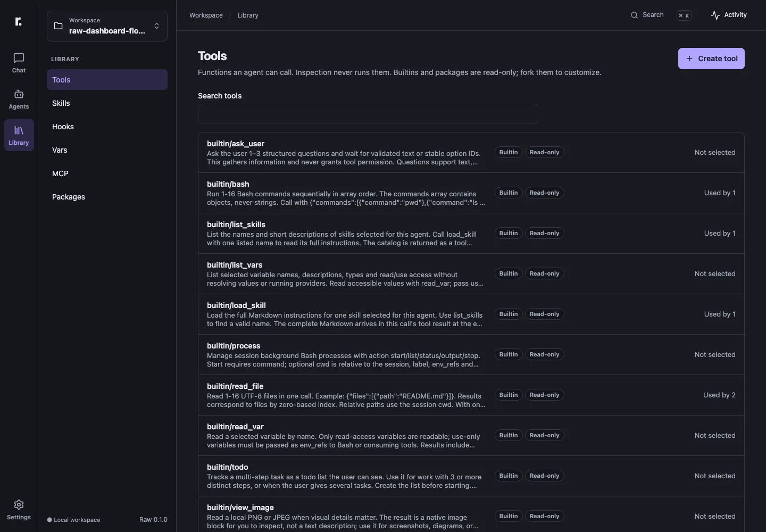The image size is (766, 532).
Task: Open MCP in Library sidebar
Action: 107,173
